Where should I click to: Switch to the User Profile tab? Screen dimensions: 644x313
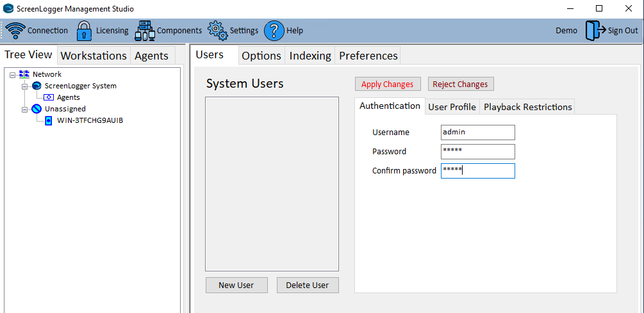[x=452, y=107]
